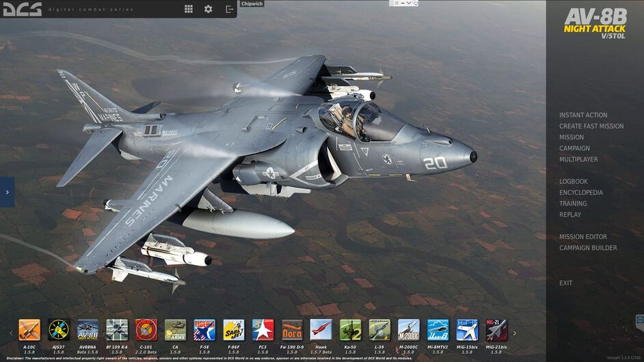Launch the Mission Editor
Image resolution: width=644 pixels, height=362 pixels.
582,237
